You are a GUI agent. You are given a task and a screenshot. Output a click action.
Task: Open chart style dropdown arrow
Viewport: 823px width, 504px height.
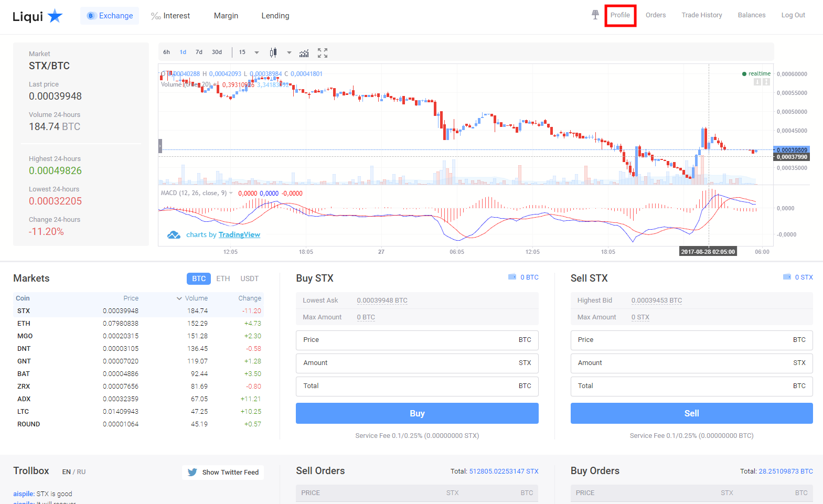tap(289, 52)
